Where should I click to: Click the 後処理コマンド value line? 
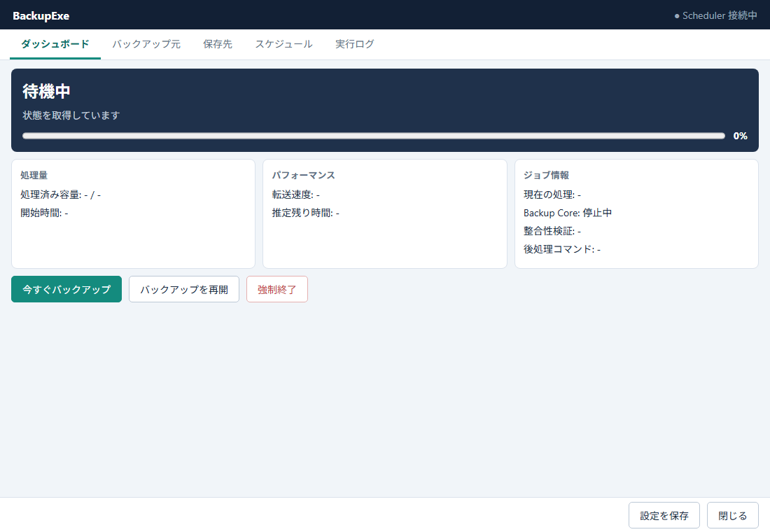coord(562,249)
